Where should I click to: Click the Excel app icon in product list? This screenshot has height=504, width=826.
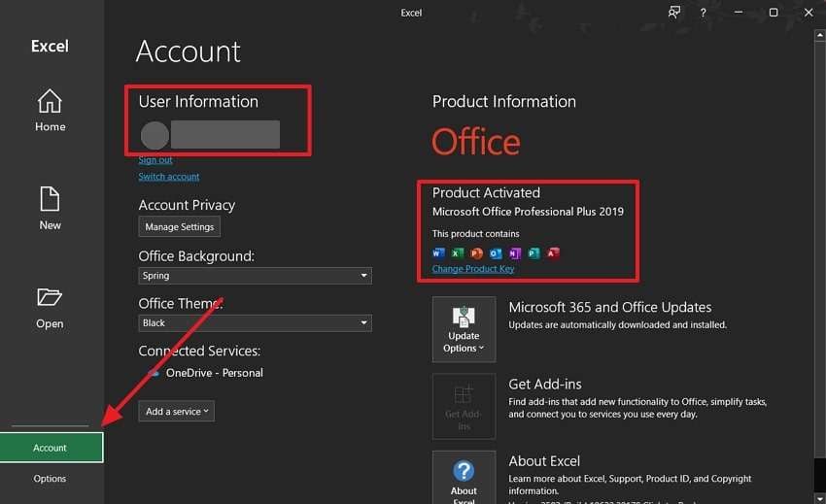[x=458, y=253]
